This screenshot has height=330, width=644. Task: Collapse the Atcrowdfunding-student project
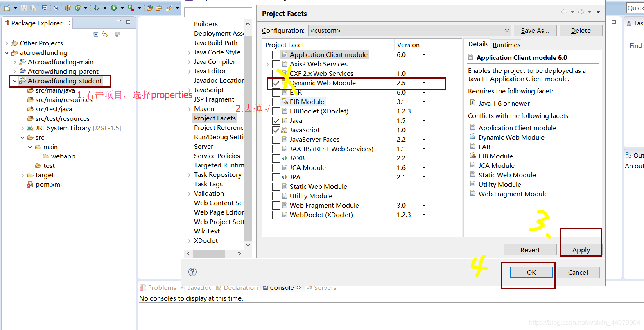pyautogui.click(x=14, y=81)
